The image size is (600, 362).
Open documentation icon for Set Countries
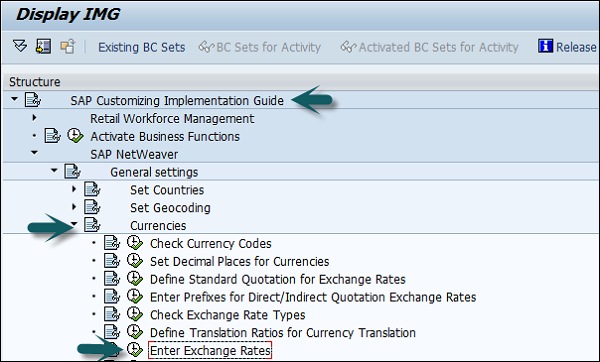(92, 189)
